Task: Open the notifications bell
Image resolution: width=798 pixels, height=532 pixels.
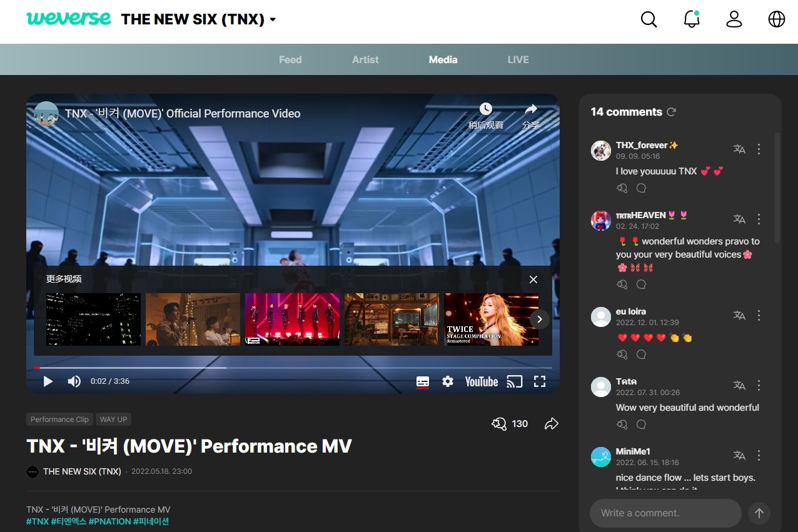Action: pyautogui.click(x=692, y=19)
